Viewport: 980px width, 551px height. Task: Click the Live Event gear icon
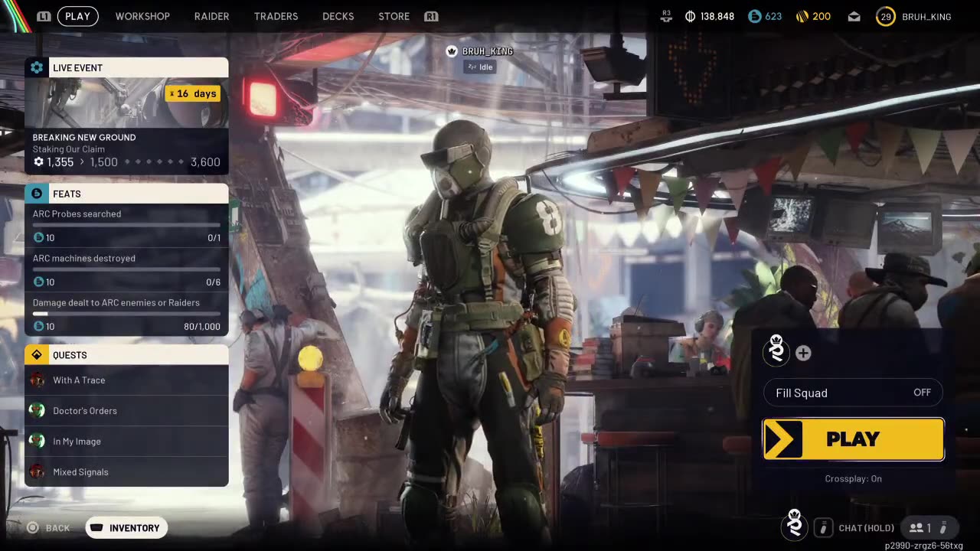(36, 67)
